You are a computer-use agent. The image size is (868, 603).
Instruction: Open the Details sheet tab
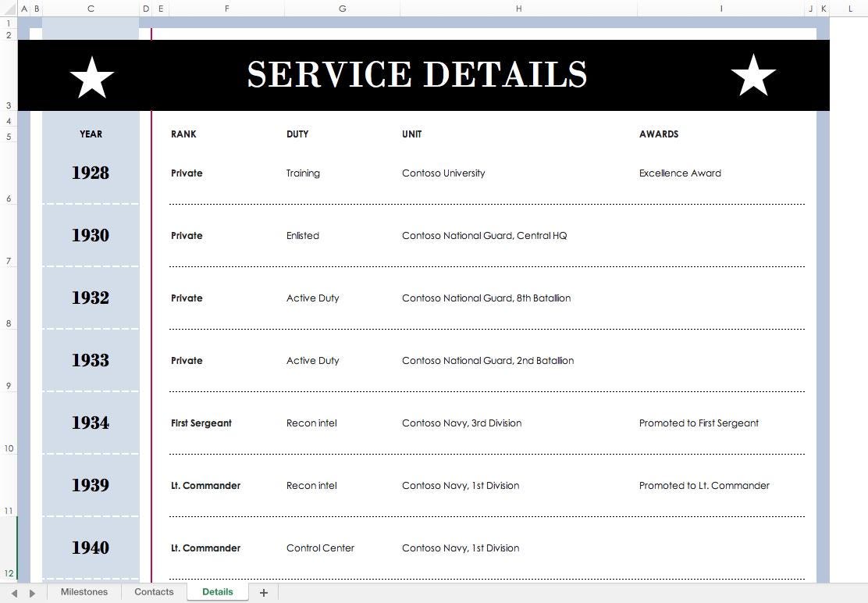click(217, 591)
